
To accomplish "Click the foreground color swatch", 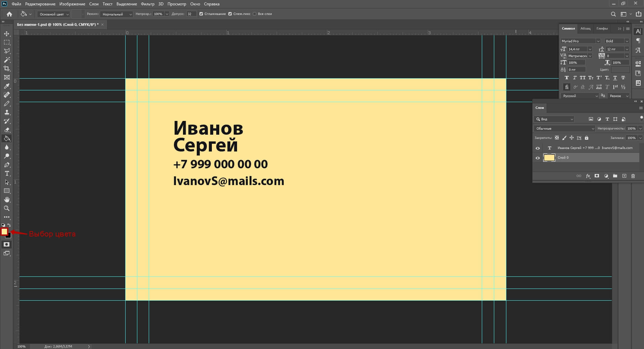I will pyautogui.click(x=4, y=231).
